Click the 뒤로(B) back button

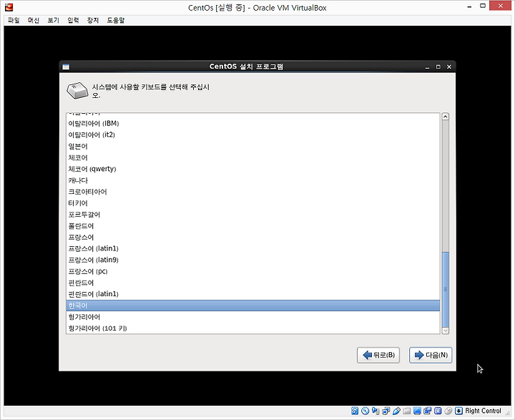tap(378, 356)
